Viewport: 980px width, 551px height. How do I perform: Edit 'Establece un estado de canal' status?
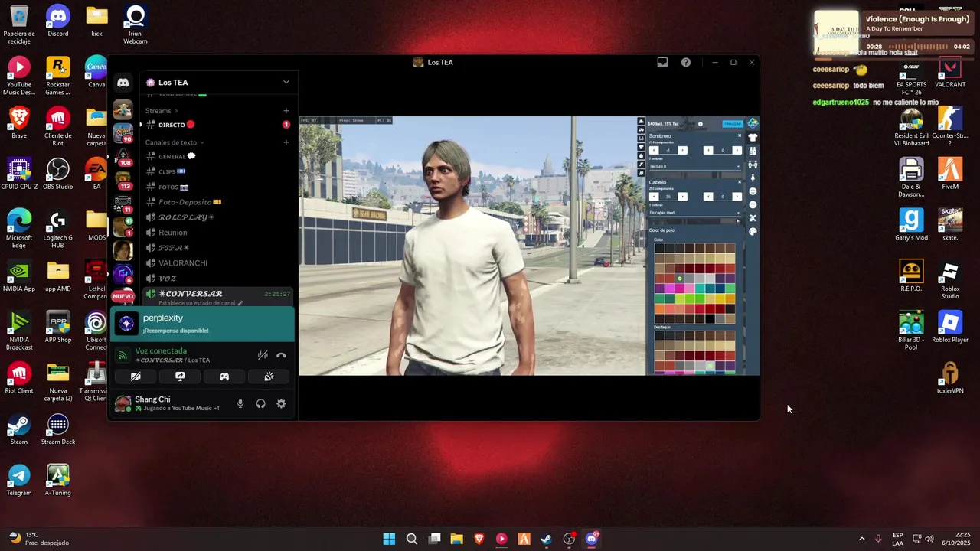pos(201,303)
